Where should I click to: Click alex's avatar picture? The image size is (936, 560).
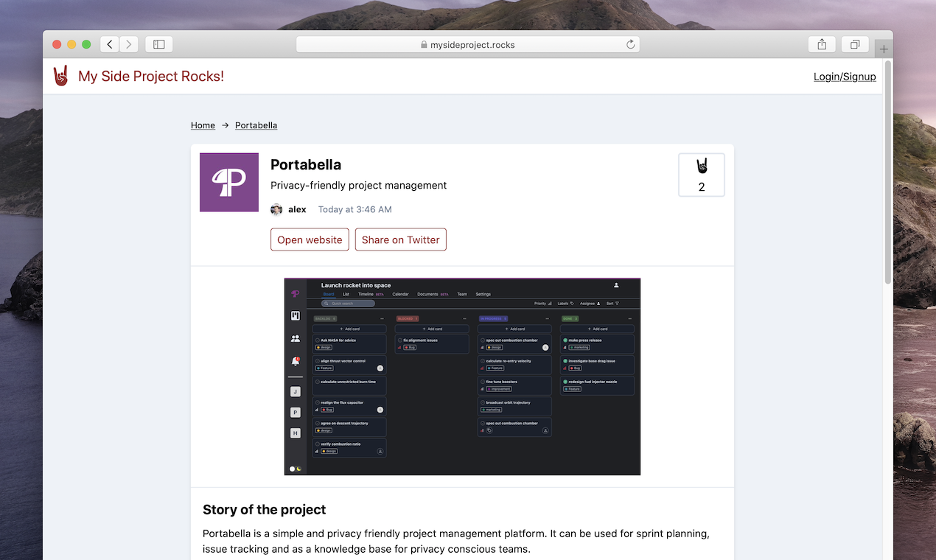276,209
